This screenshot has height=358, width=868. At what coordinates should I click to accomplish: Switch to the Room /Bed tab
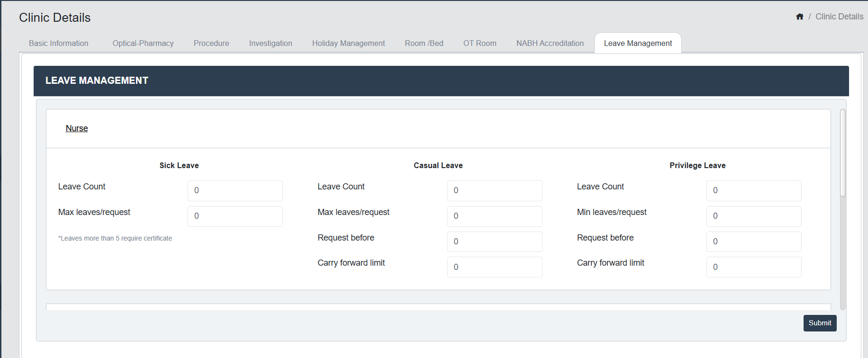424,43
